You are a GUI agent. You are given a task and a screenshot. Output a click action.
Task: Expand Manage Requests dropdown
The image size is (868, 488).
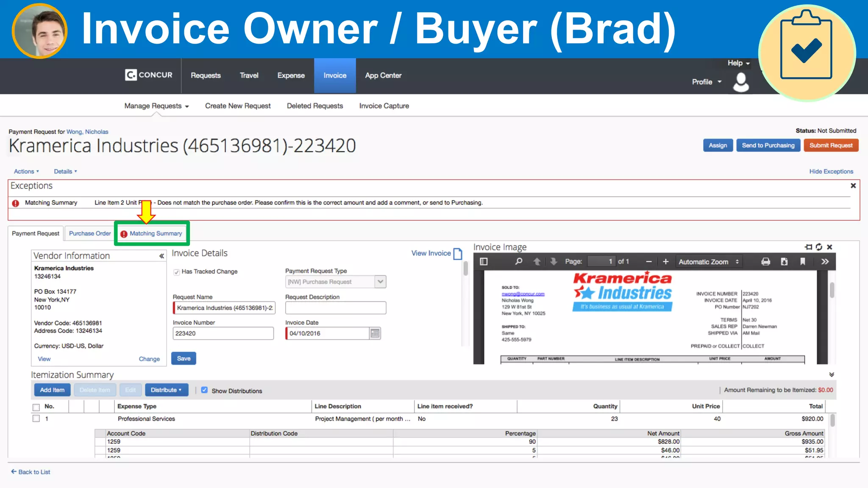tap(156, 106)
